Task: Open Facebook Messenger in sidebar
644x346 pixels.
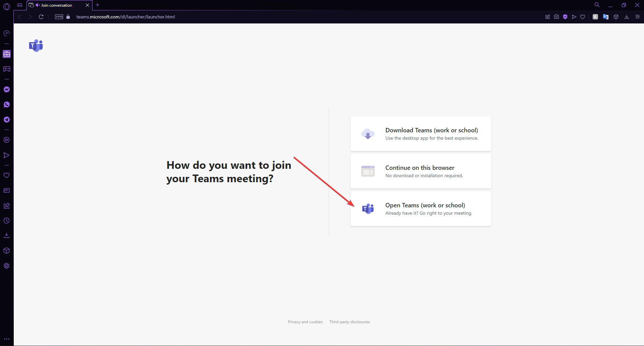Action: tap(7, 89)
